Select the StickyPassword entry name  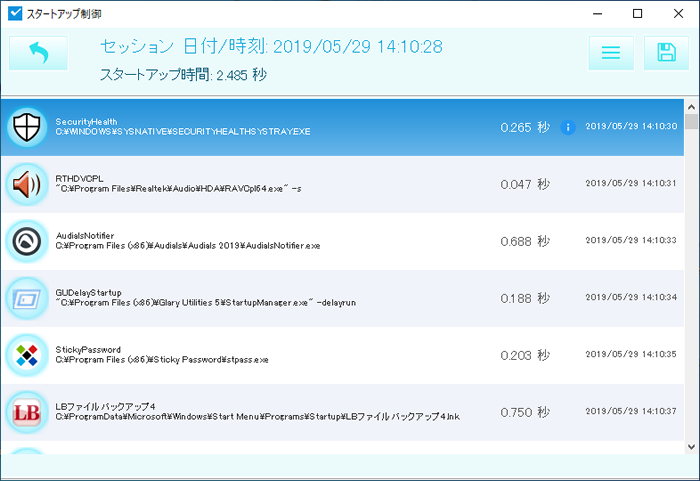[88, 349]
